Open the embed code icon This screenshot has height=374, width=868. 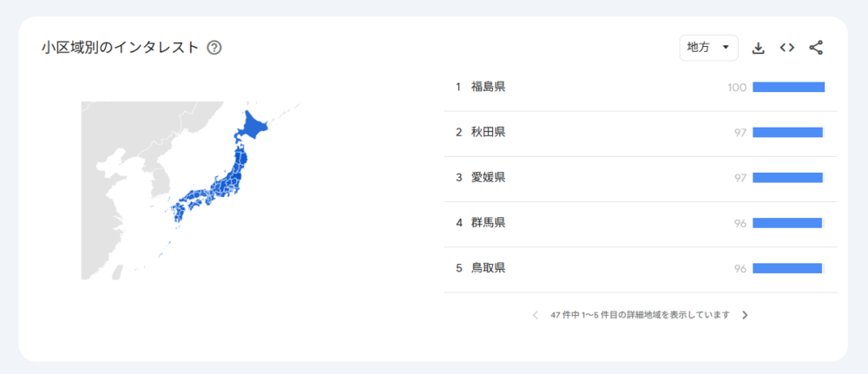click(786, 48)
